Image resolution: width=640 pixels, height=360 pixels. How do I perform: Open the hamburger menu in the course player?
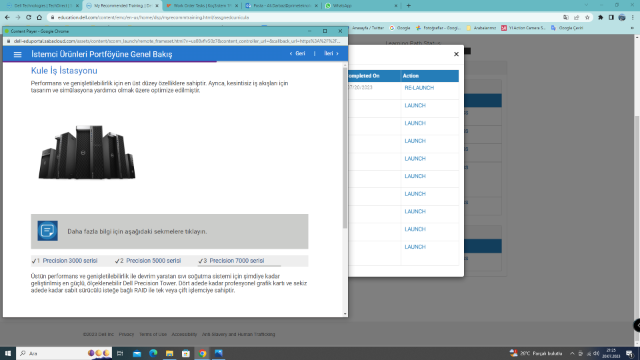click(18, 54)
